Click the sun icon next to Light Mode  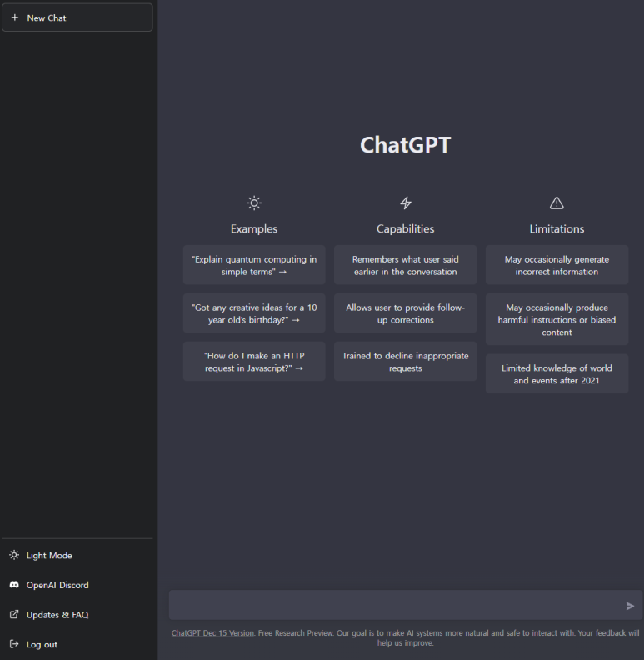pyautogui.click(x=14, y=555)
